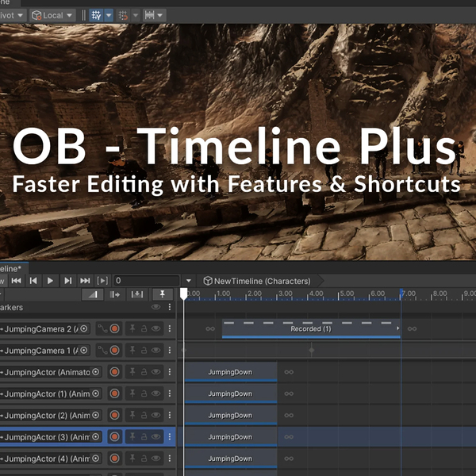This screenshot has height=476, width=476.
Task: Open Markers track options menu
Action: [x=170, y=307]
